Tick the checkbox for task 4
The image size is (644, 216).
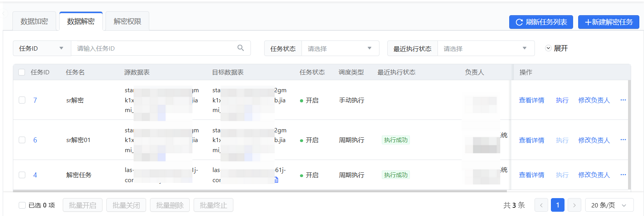(22, 175)
